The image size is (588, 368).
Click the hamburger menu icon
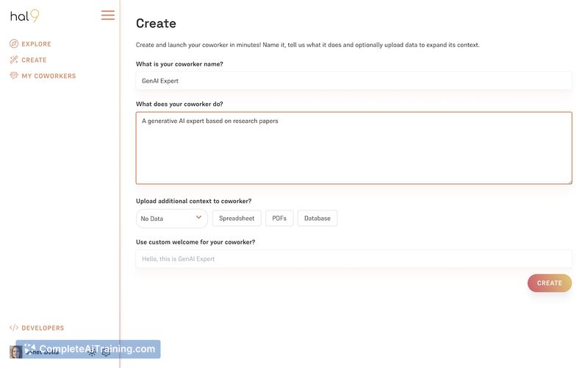click(108, 15)
